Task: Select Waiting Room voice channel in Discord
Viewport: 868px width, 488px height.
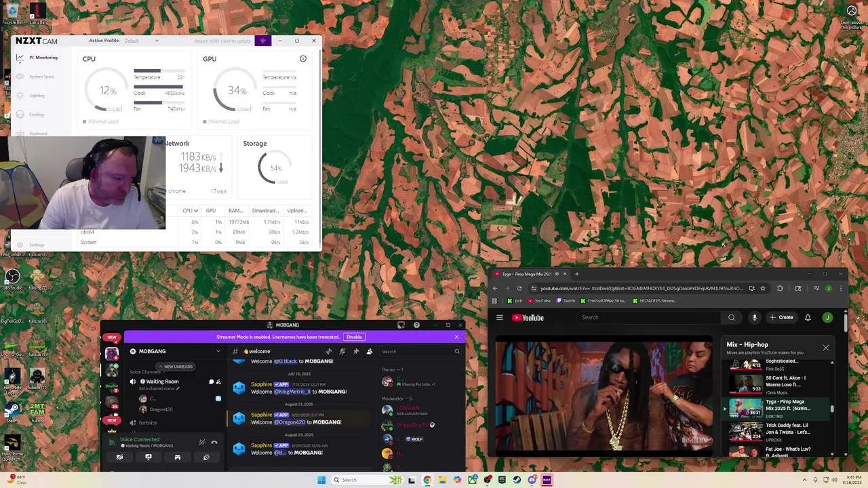Action: pyautogui.click(x=162, y=382)
